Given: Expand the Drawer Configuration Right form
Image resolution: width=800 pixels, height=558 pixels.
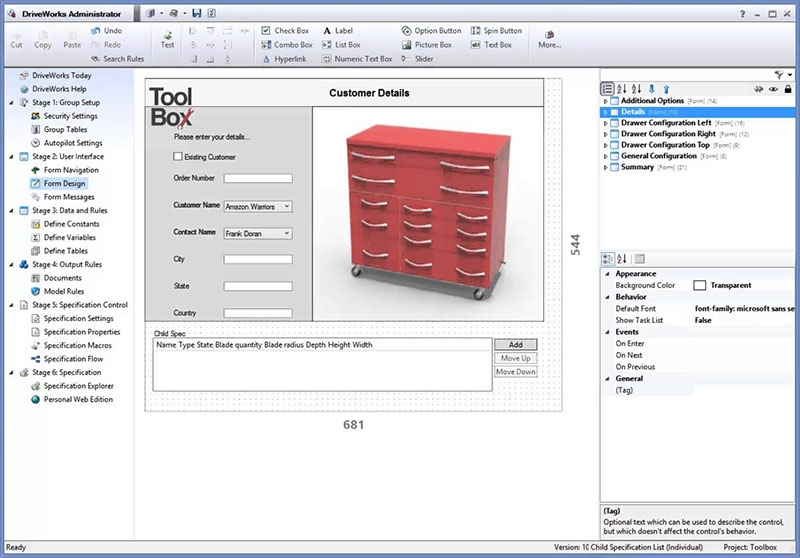Looking at the screenshot, I should (605, 134).
